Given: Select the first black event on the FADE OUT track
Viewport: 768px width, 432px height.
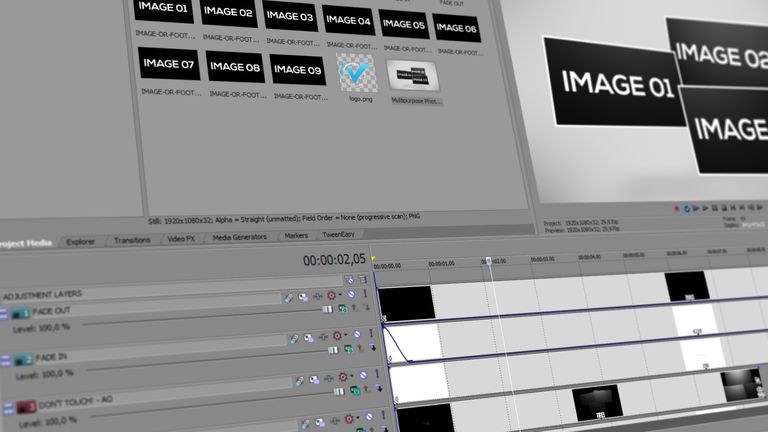Looking at the screenshot, I should coord(407,304).
